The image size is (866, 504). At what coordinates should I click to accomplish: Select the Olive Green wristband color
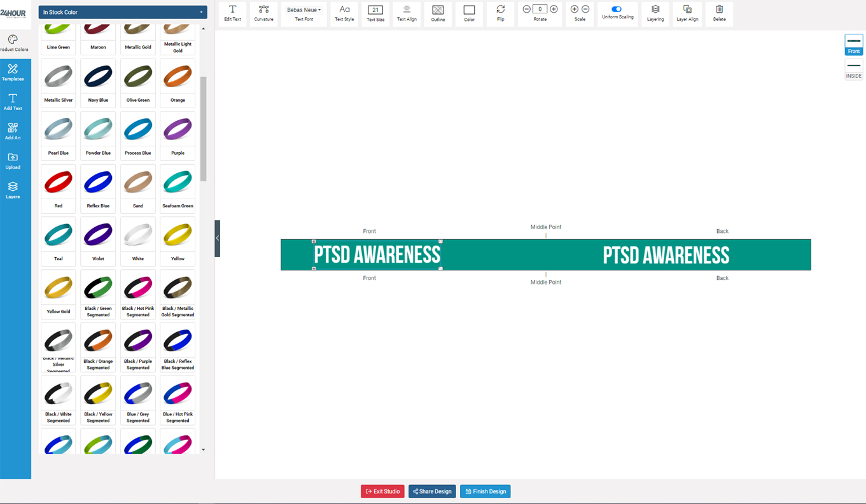tap(138, 83)
